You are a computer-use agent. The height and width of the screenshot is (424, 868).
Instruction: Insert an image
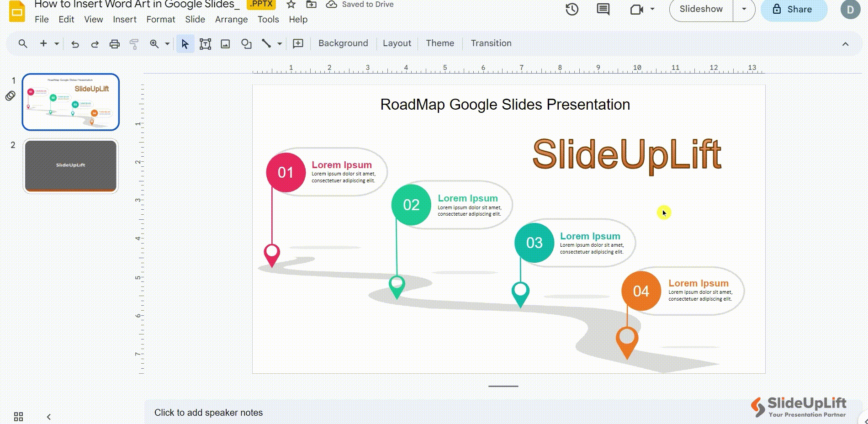(x=226, y=43)
